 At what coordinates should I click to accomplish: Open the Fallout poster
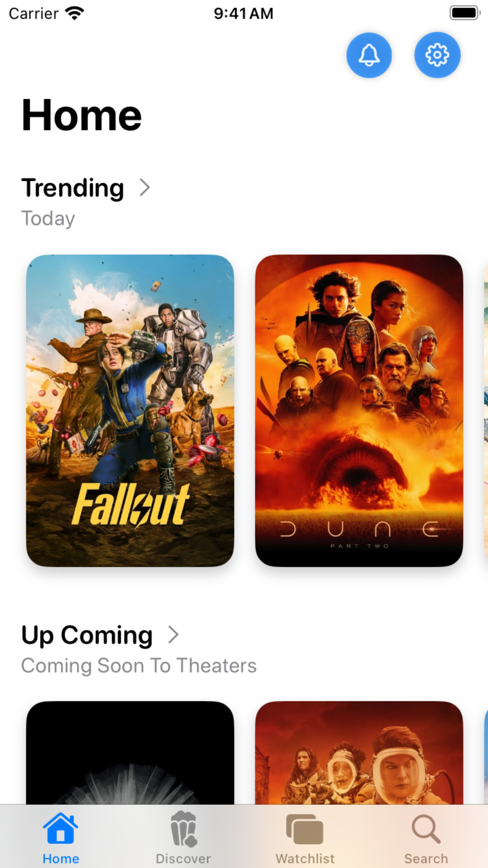pyautogui.click(x=130, y=410)
